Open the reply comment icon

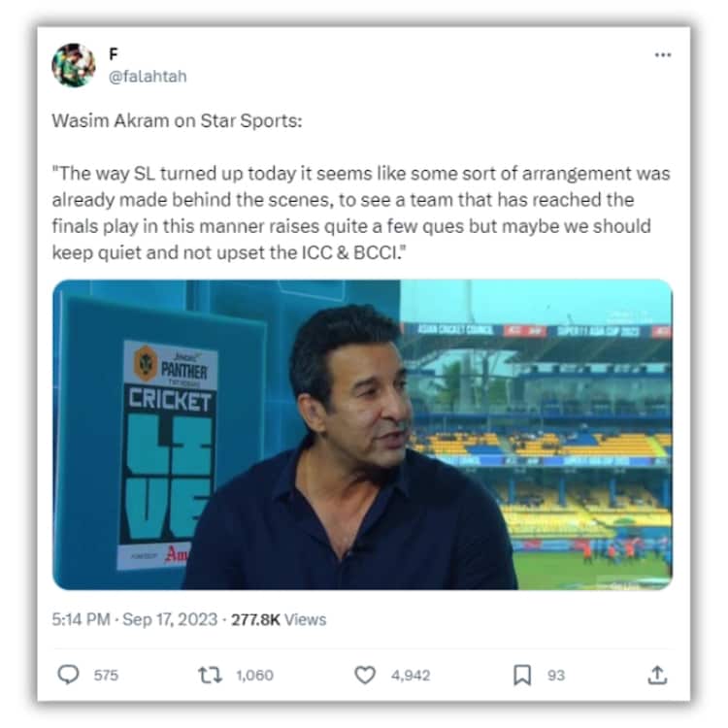[68, 675]
